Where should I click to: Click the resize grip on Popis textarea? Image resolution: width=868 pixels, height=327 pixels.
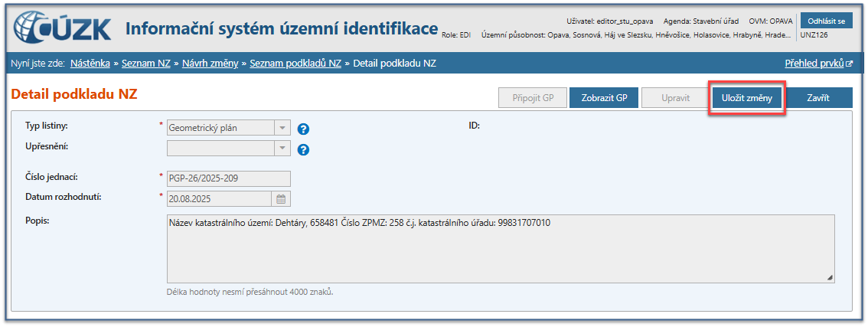829,277
